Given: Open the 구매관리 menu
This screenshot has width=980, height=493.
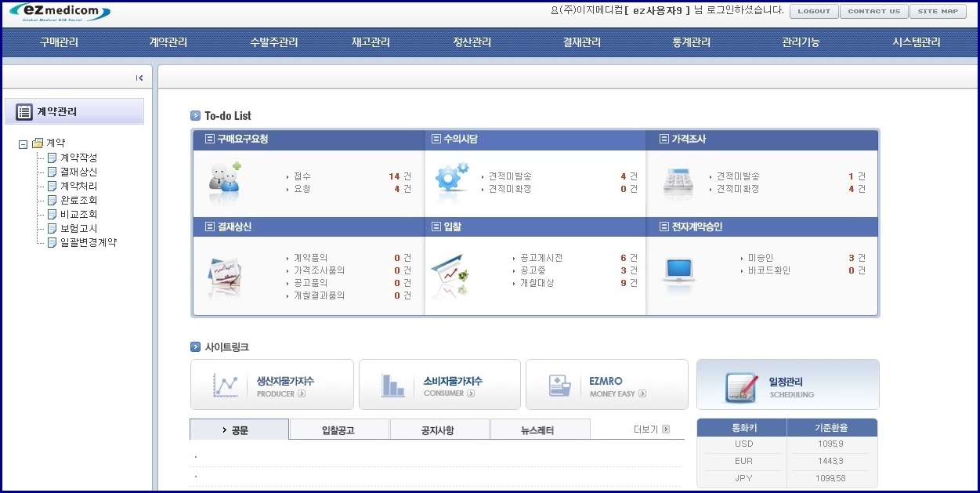Looking at the screenshot, I should pos(60,42).
